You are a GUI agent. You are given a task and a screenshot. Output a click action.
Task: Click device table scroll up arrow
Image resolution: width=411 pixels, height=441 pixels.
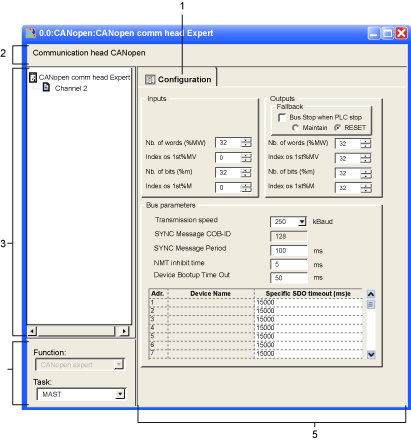pyautogui.click(x=371, y=294)
